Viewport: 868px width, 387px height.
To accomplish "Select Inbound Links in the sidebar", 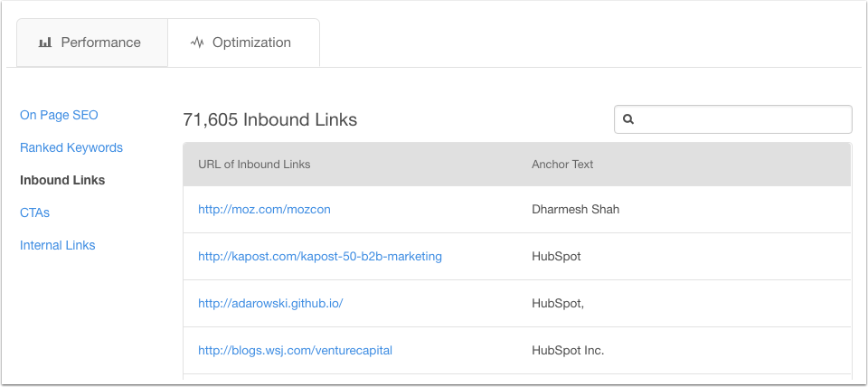I will coord(62,181).
